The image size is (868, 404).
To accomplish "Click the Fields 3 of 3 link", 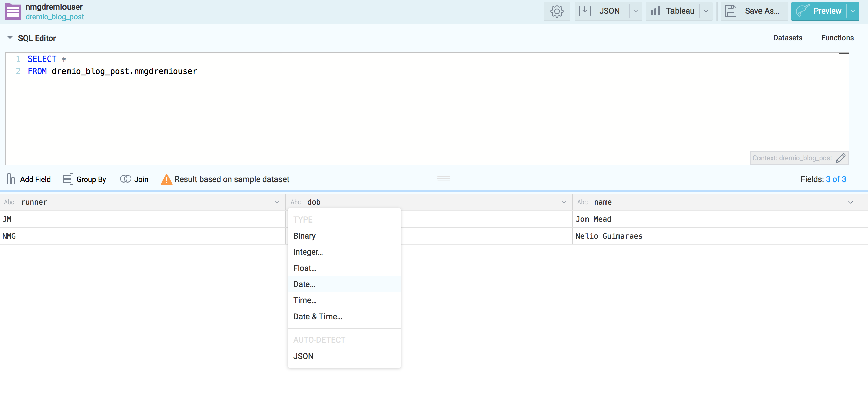I will click(x=836, y=179).
